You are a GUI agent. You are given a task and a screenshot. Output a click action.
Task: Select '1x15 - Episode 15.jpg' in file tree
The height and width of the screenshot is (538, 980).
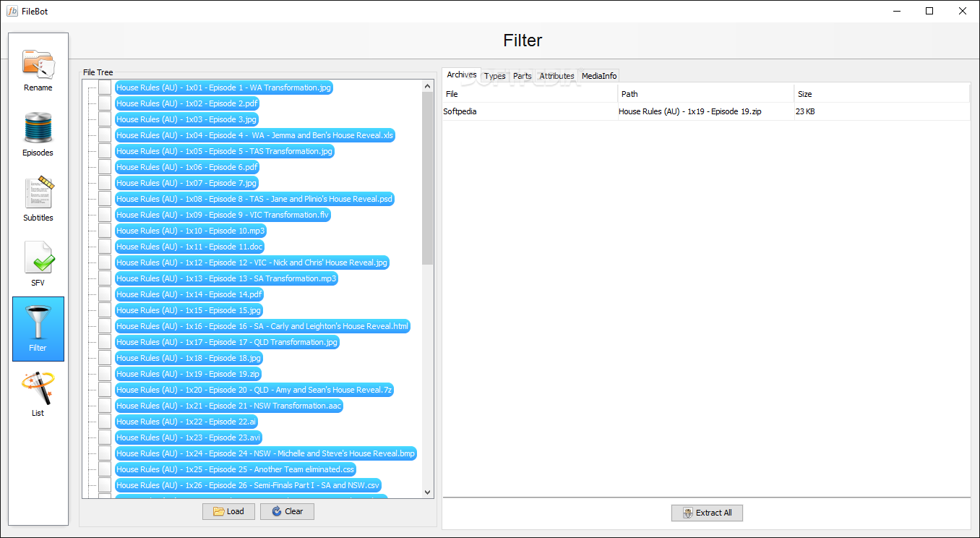[189, 310]
